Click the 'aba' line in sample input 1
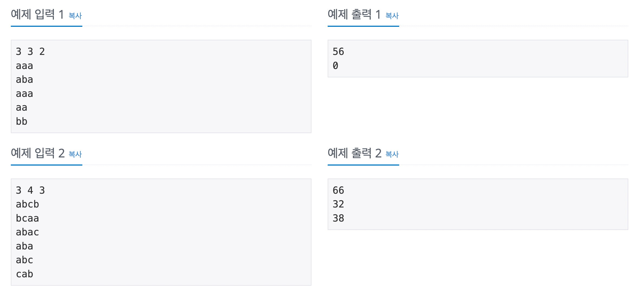 pos(24,80)
